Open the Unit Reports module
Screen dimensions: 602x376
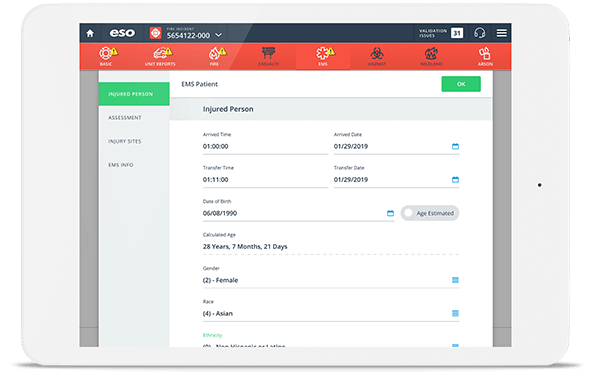(x=160, y=56)
